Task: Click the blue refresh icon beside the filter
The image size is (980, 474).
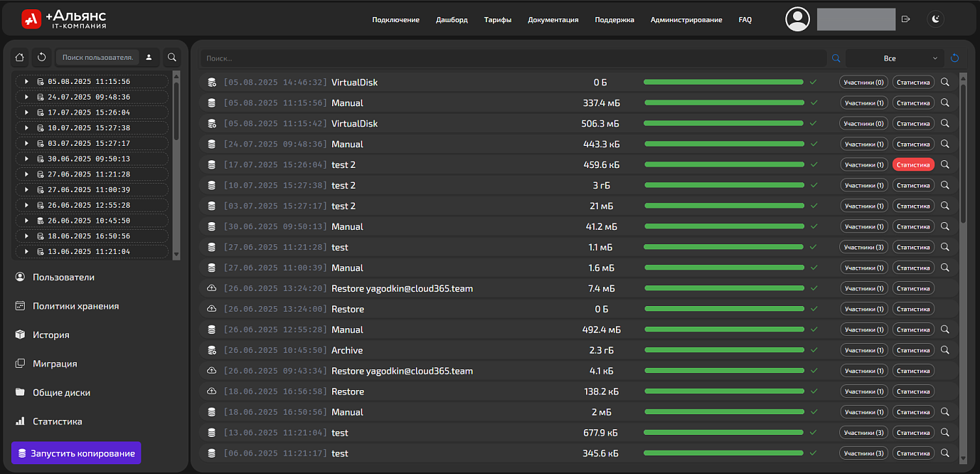Action: pyautogui.click(x=955, y=58)
